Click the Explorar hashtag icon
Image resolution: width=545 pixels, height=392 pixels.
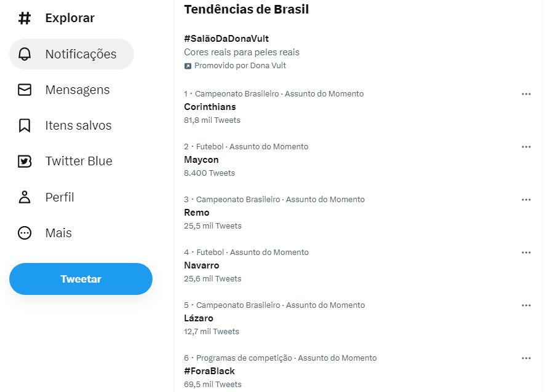(x=25, y=18)
